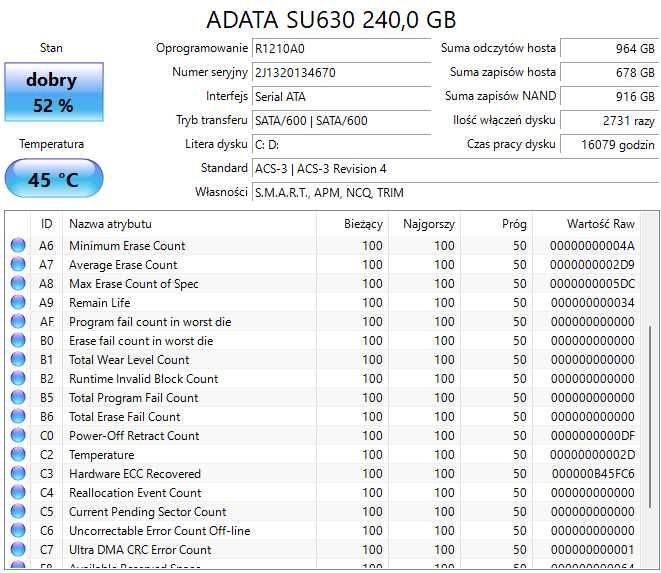Click the Power-Off Retract Count attribute name

click(x=134, y=436)
